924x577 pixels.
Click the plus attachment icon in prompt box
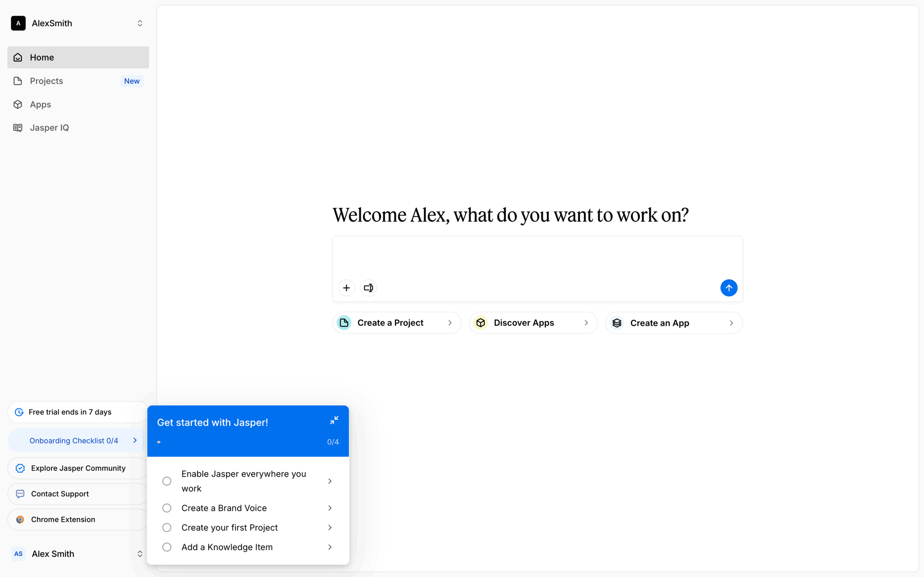346,288
